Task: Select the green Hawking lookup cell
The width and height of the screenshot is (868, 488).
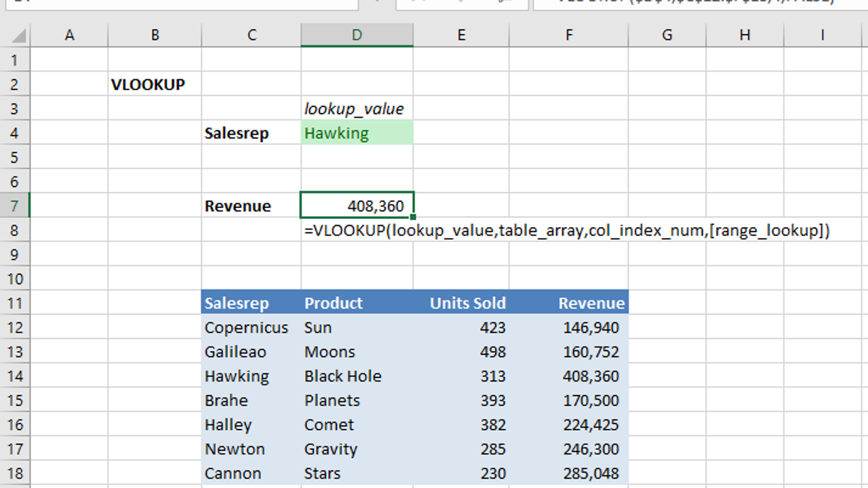Action: (357, 134)
